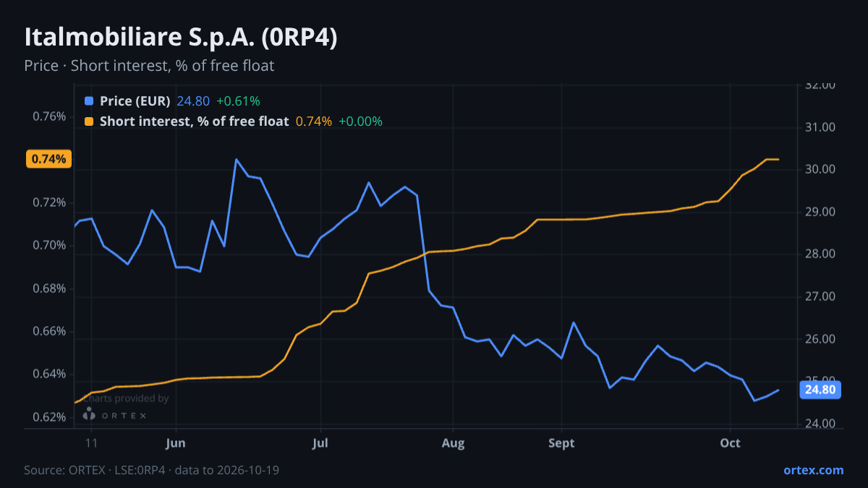Click the 29.00 right axis label
Viewport: 868px width, 488px height.
point(820,212)
